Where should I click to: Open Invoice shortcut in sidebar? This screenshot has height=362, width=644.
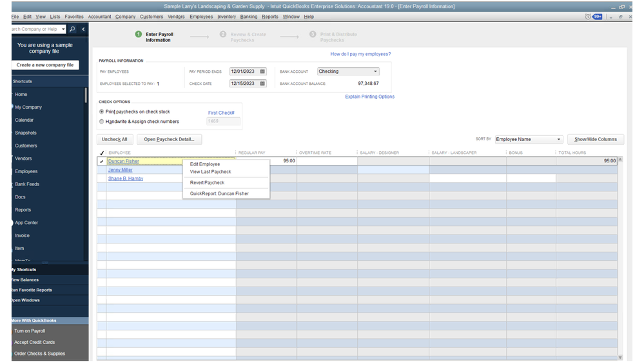[x=22, y=236]
